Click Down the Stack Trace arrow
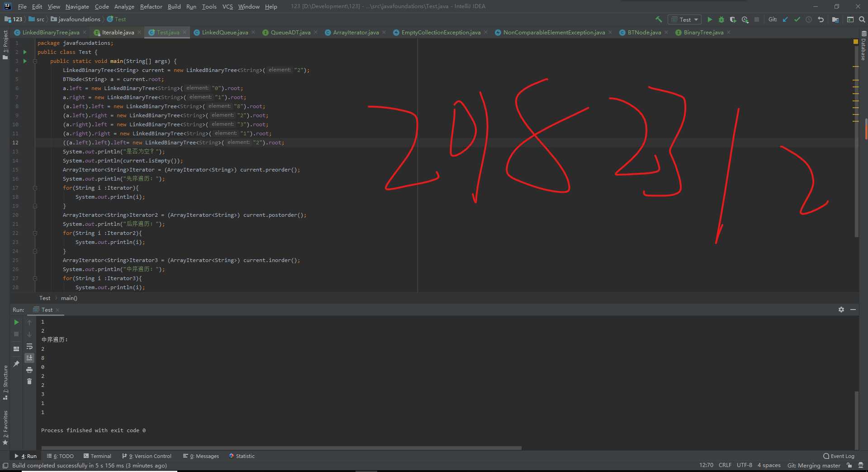This screenshot has width=868, height=472. pos(29,334)
